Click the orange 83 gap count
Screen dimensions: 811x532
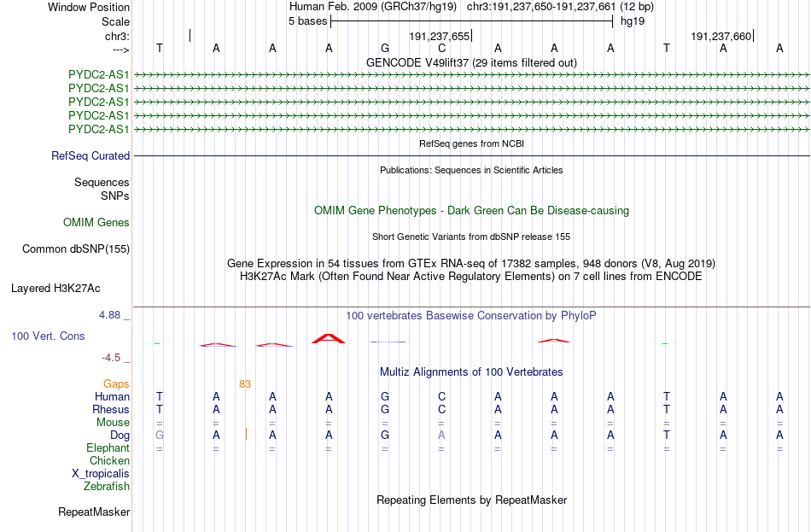point(245,384)
